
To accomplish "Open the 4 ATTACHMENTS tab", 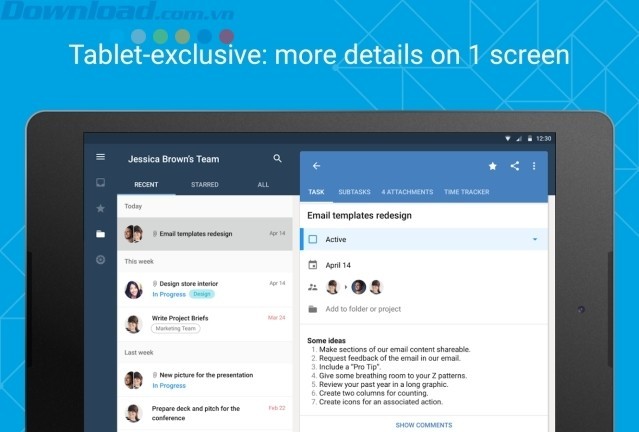I will 407,192.
